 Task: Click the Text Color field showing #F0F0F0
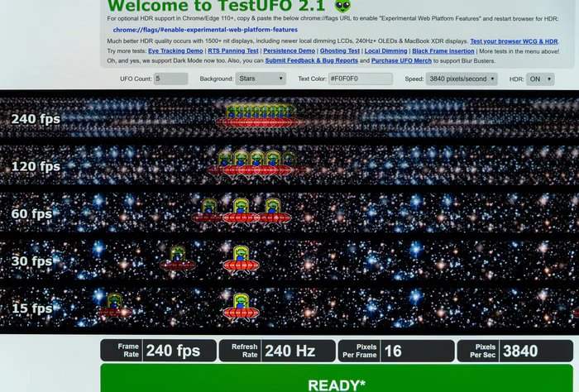tap(361, 79)
